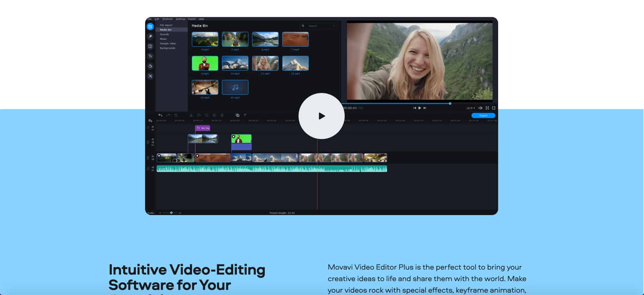
Task: Click the Rotate icon in timeline toolbar
Action: click(x=199, y=115)
